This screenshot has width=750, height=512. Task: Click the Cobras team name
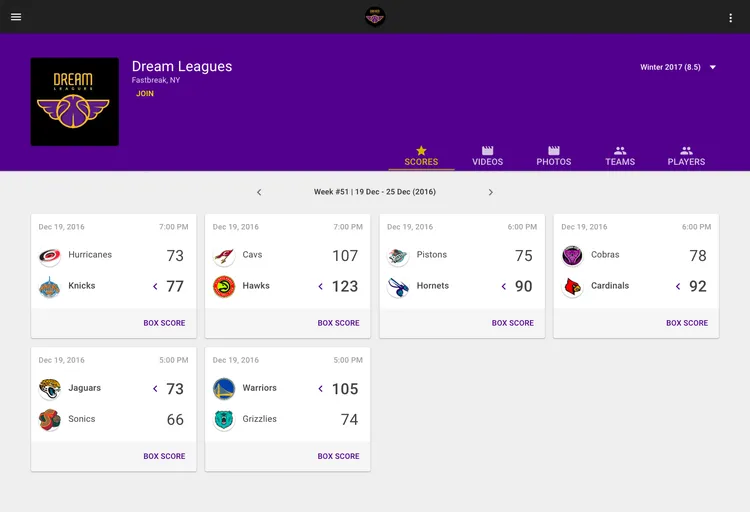pos(605,255)
